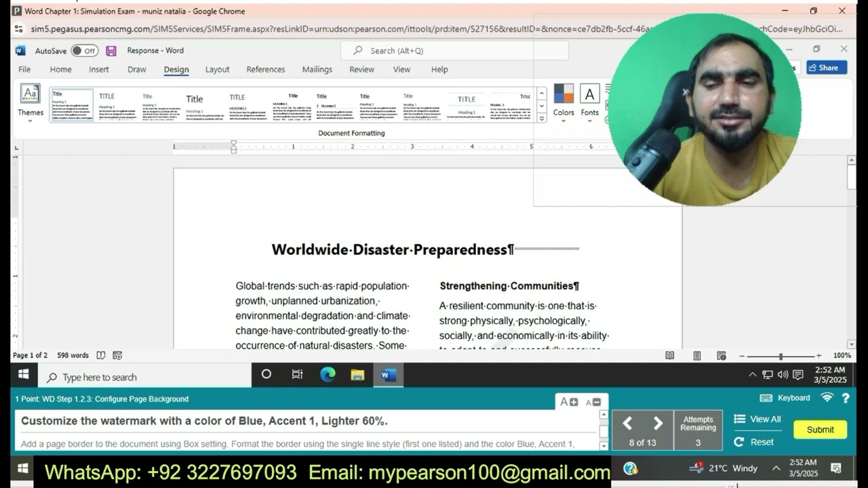Open File Explorer from the taskbar
Image resolution: width=868 pixels, height=488 pixels.
[x=357, y=374]
